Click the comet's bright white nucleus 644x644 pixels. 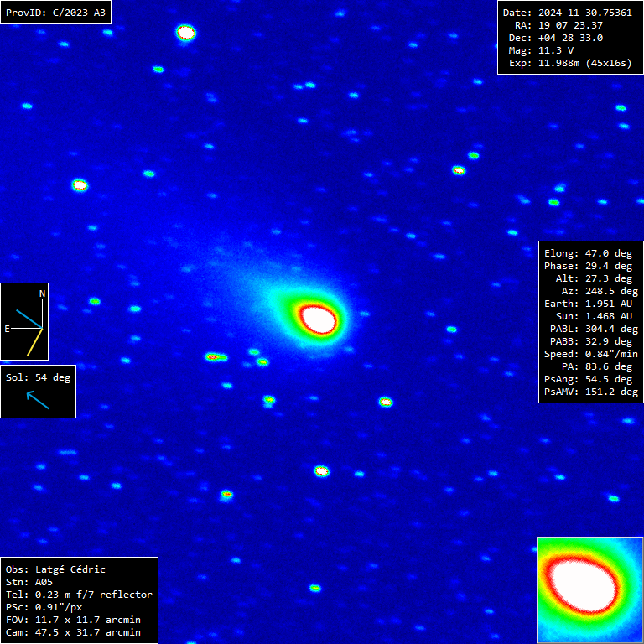point(319,319)
